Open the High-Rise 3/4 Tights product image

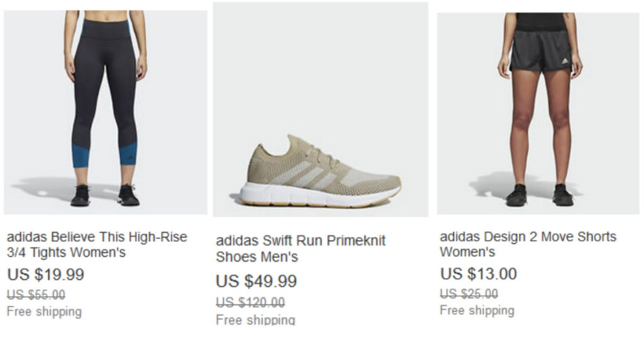[x=105, y=112]
